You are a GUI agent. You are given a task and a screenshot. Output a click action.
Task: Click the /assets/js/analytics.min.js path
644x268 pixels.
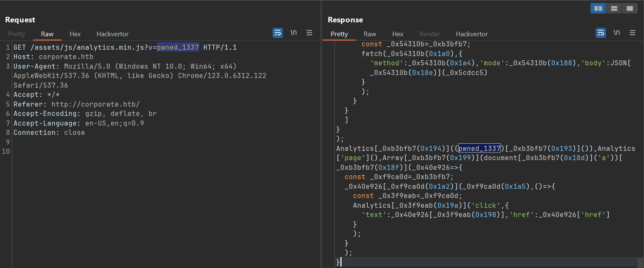tap(87, 48)
